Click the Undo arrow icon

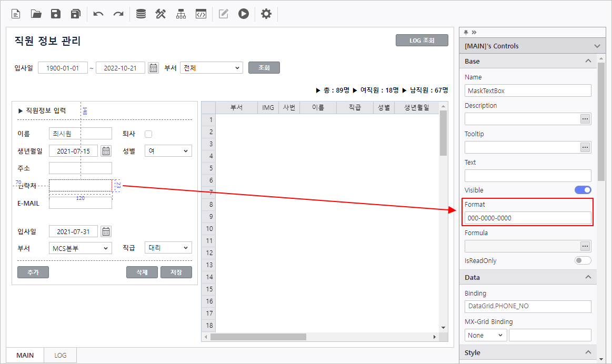coord(98,14)
